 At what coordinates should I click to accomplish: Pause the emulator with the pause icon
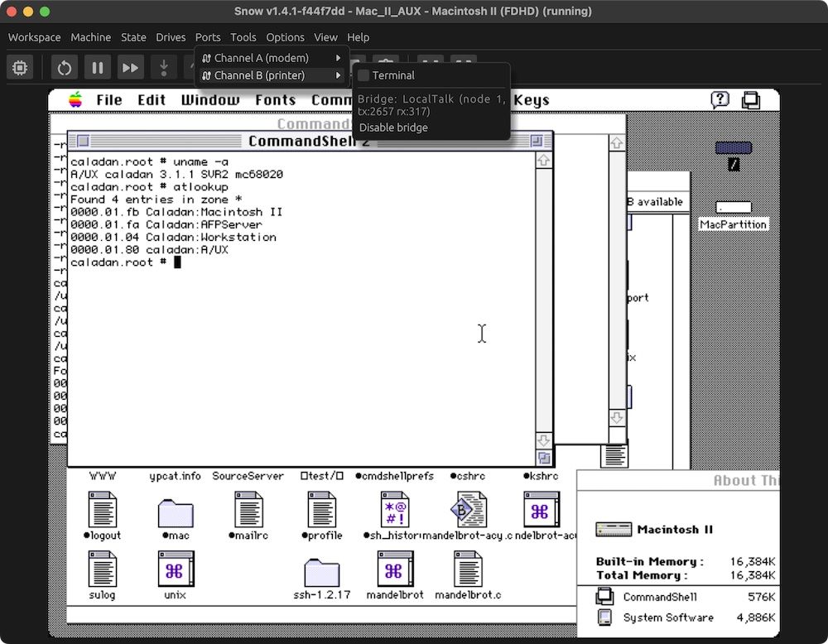(98, 68)
